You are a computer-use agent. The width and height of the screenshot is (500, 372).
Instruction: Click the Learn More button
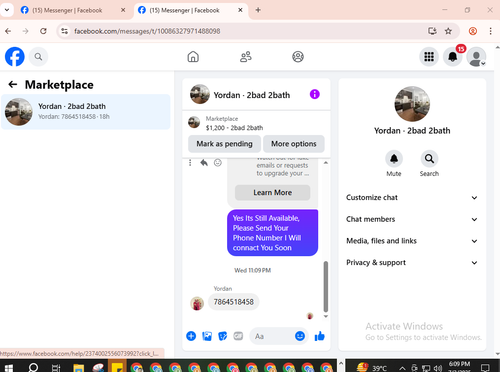(x=272, y=193)
